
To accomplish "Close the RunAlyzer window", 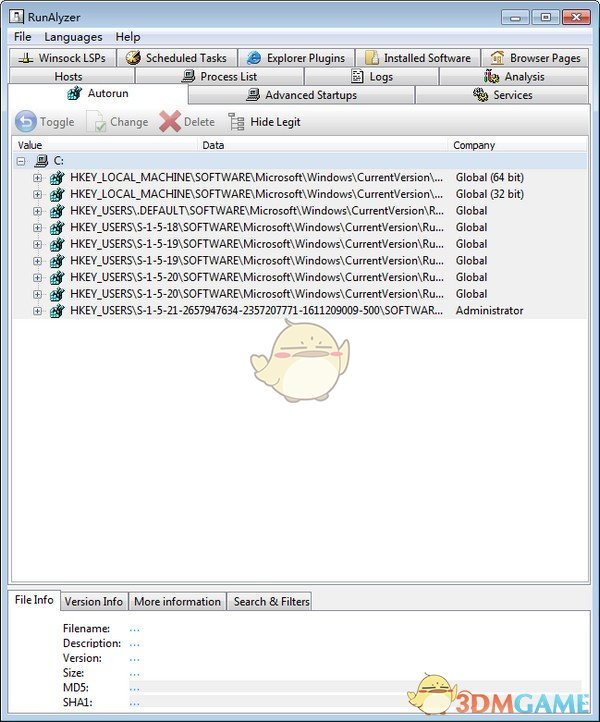I will tap(576, 17).
